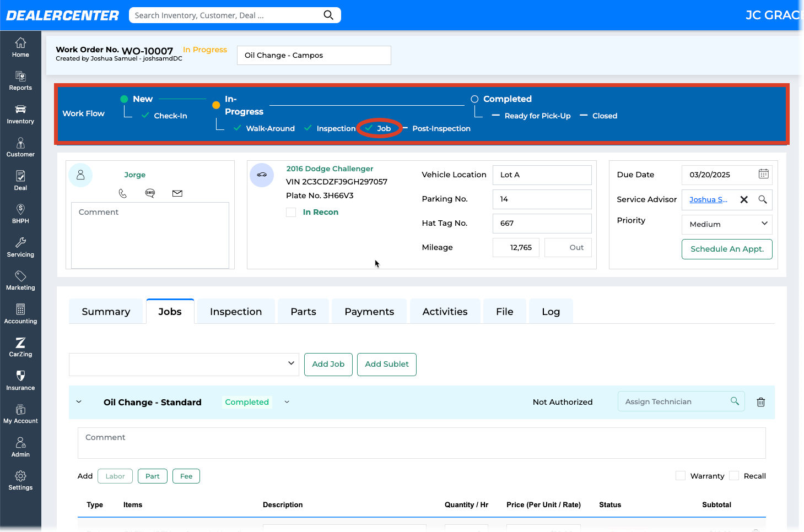The width and height of the screenshot is (804, 532).
Task: Click the vehicle car icon
Action: [x=262, y=175]
